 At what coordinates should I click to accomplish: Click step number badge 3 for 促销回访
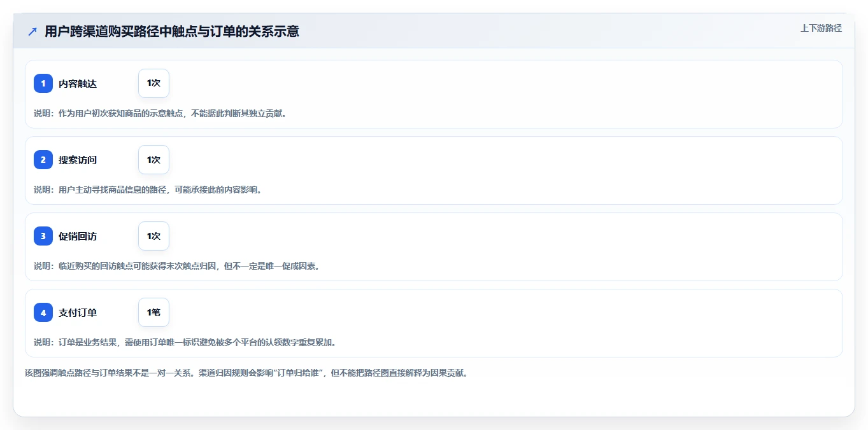(x=43, y=236)
